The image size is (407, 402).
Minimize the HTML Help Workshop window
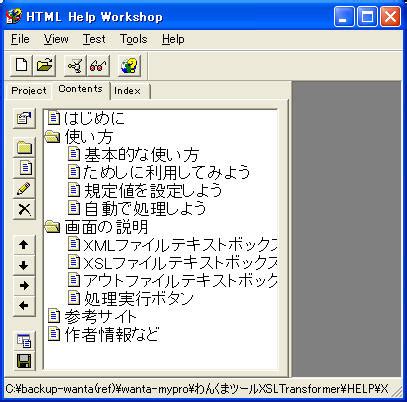pyautogui.click(x=344, y=17)
